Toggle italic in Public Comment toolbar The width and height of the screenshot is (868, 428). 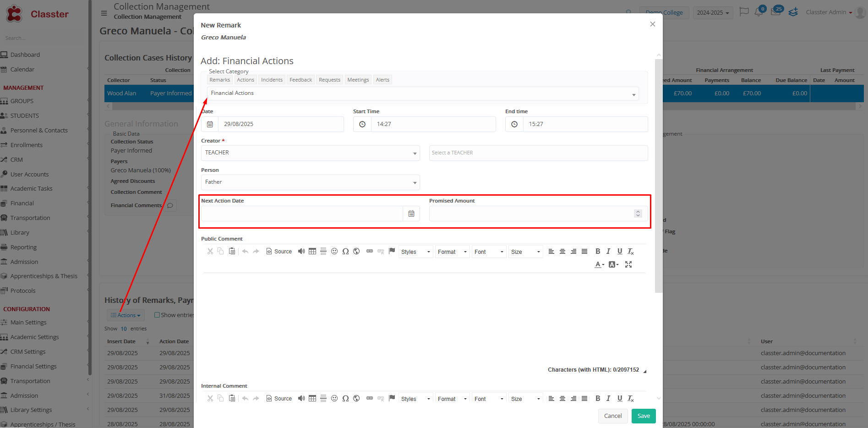(x=608, y=251)
